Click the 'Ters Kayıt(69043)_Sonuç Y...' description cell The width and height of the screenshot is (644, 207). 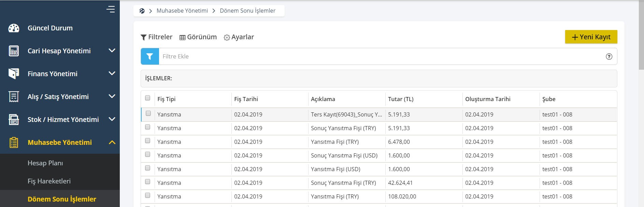pos(346,114)
